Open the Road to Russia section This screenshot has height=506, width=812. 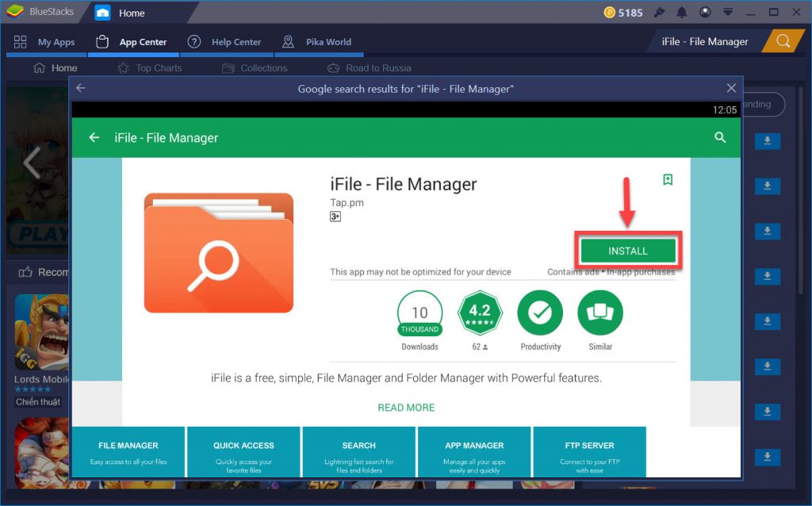click(x=370, y=68)
